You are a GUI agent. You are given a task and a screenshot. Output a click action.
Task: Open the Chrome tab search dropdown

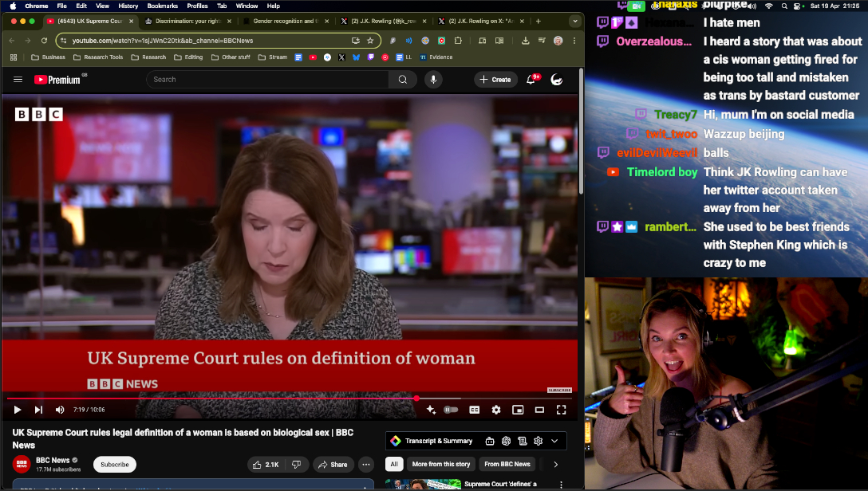(x=575, y=21)
